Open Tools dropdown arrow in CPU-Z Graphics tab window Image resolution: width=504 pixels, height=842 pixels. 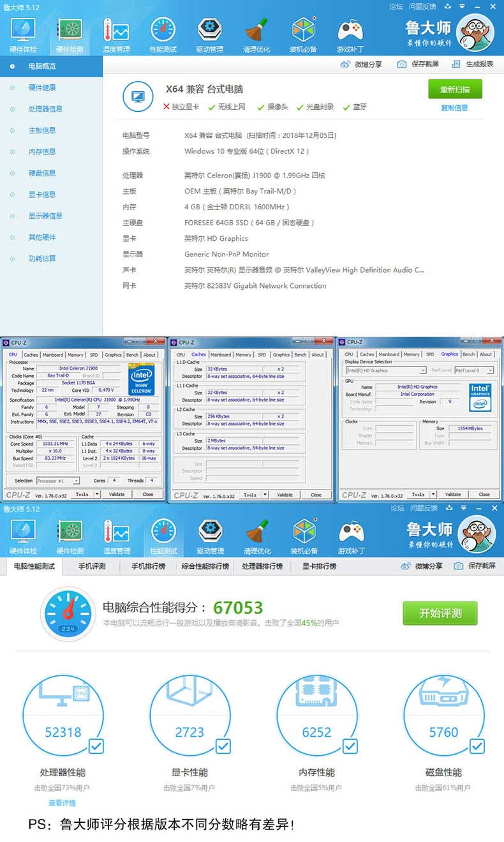point(433,494)
